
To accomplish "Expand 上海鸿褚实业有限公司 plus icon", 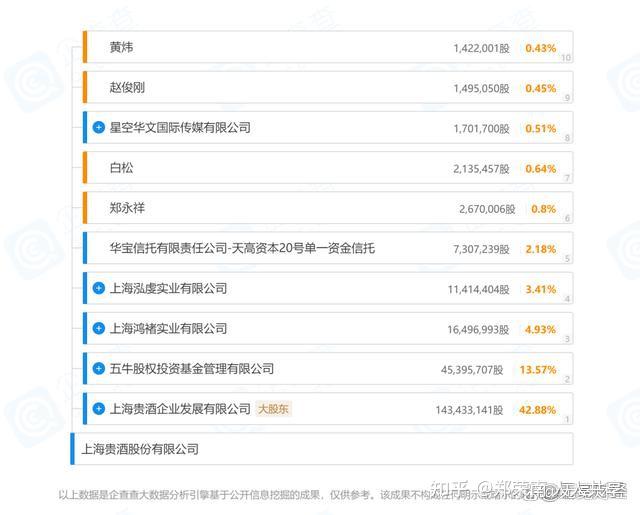I will [98, 328].
